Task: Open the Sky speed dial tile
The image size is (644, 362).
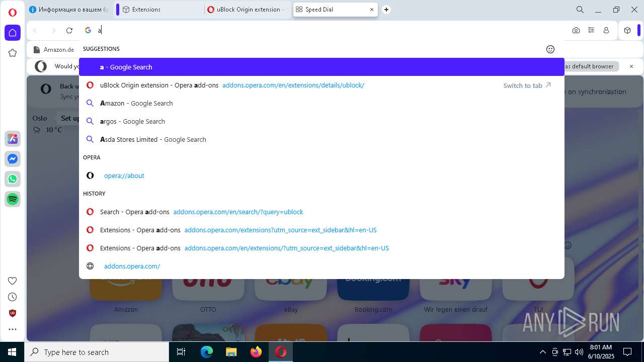Action: (x=456, y=289)
